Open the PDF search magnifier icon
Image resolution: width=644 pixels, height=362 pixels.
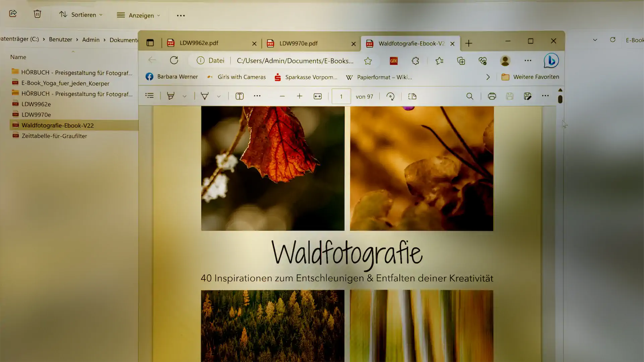[470, 97]
